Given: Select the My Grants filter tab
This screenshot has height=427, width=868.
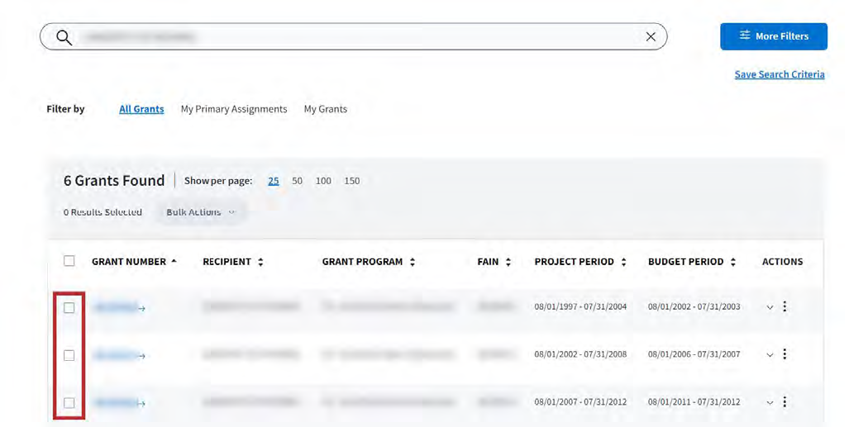Looking at the screenshot, I should [325, 109].
